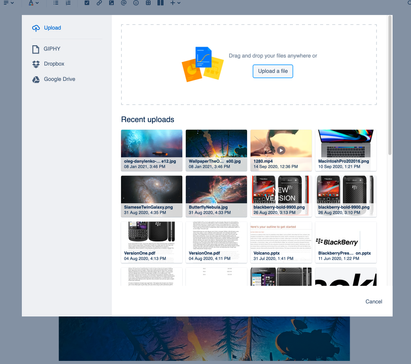Open the text color dropdown in editor toolbar
This screenshot has width=411, height=364.
pos(33,3)
